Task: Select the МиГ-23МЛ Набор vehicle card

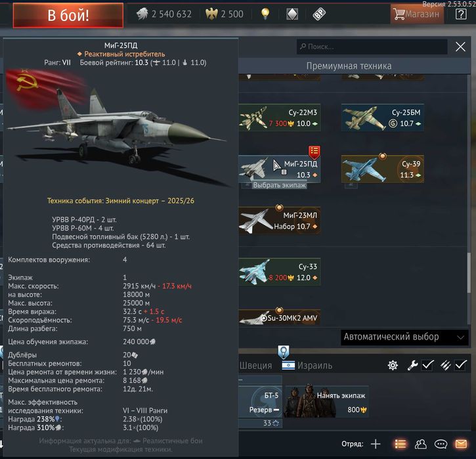Action: click(279, 221)
